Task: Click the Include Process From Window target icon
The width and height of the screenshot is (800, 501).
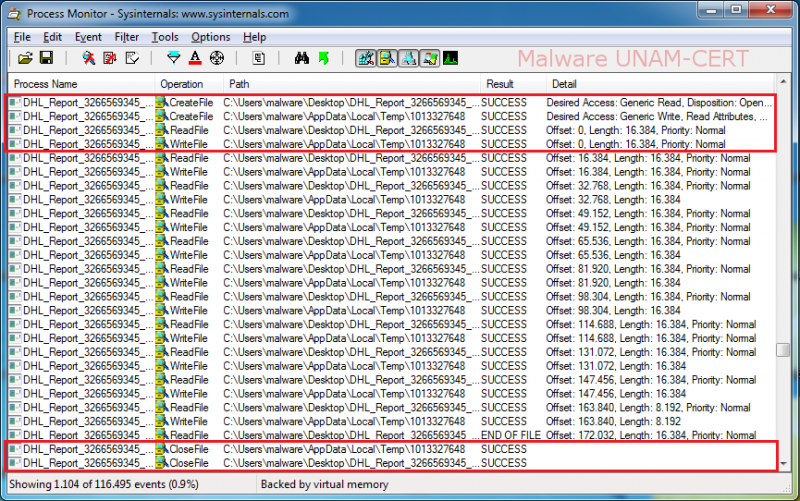Action: pos(217,58)
